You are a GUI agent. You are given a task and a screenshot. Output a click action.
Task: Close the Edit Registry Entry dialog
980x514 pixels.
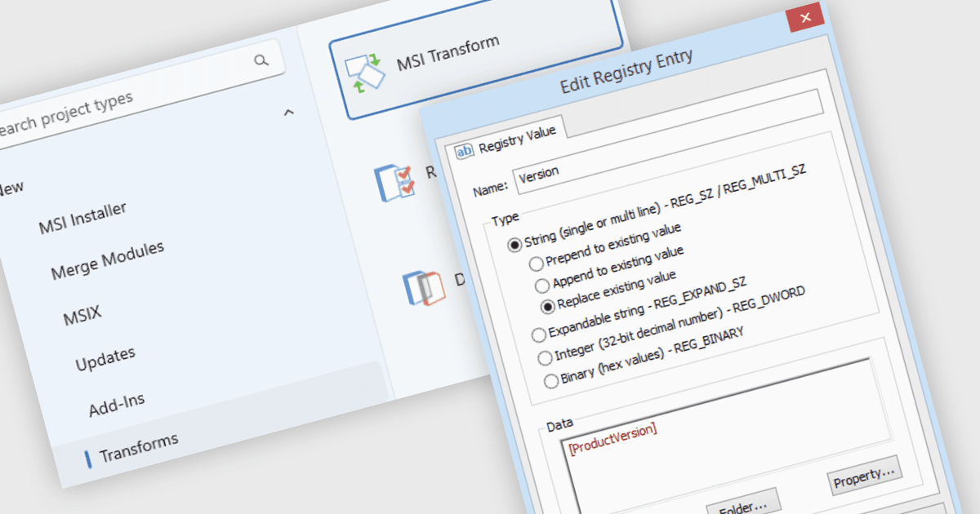[805, 18]
